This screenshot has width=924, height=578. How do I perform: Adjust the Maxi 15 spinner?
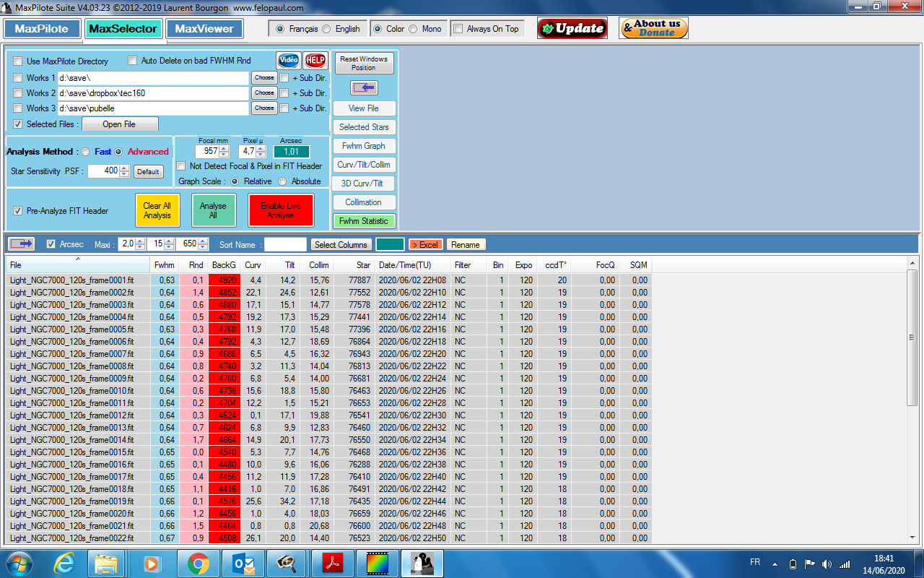pyautogui.click(x=170, y=244)
